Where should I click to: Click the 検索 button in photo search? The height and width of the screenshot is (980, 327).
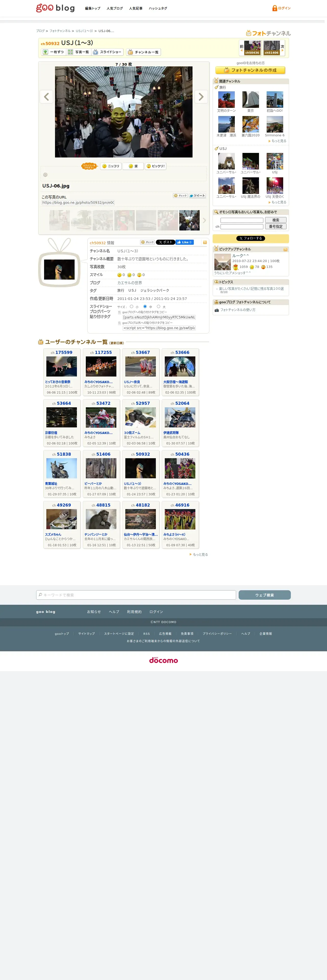[x=276, y=220]
